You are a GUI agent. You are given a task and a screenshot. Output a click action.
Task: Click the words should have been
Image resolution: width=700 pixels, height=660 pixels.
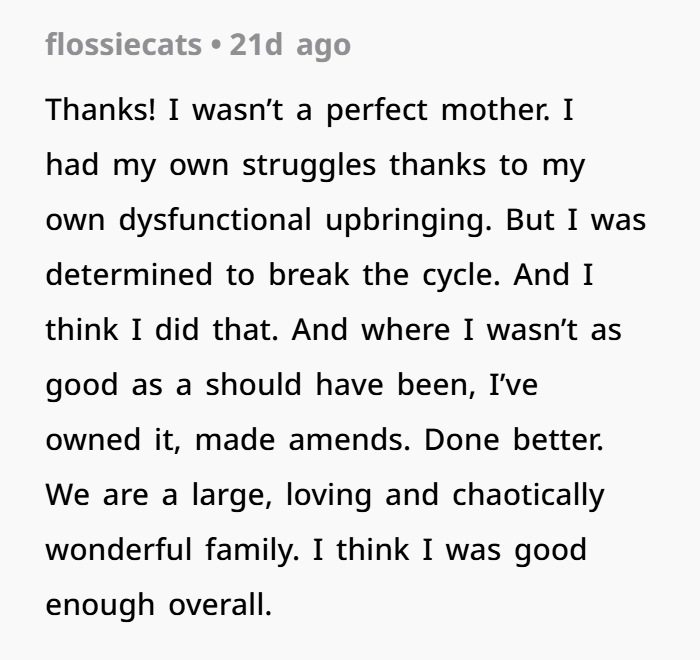340,384
